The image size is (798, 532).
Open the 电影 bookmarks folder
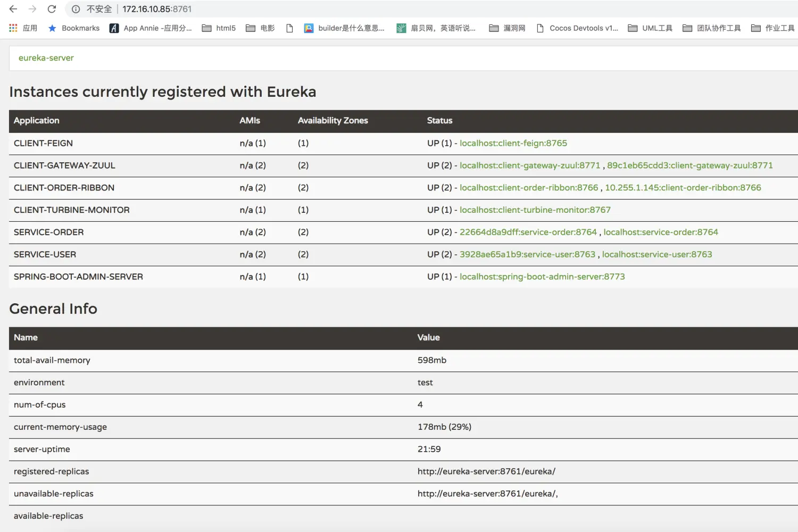(x=260, y=28)
